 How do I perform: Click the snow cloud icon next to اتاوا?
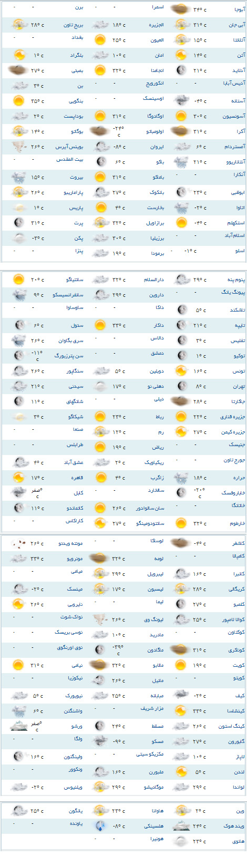click(181, 208)
